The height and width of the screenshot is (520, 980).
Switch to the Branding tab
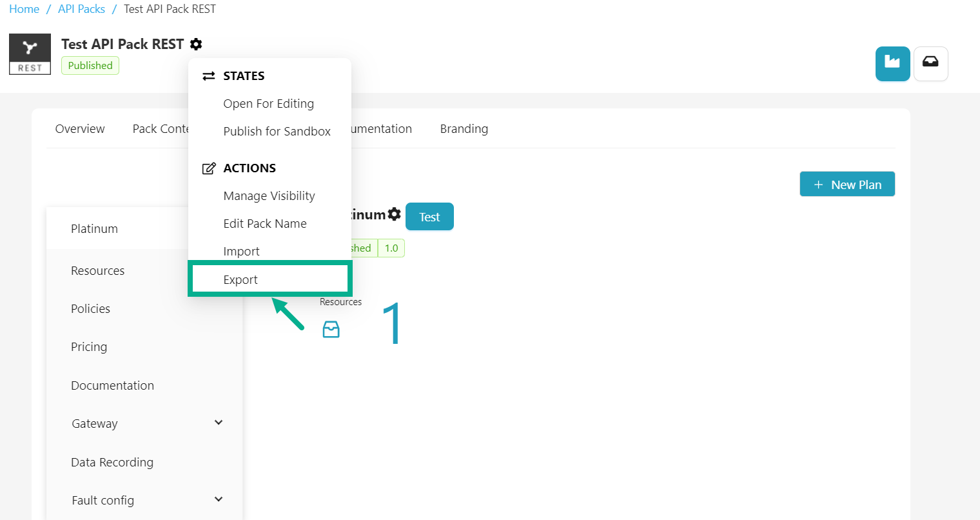(x=464, y=129)
